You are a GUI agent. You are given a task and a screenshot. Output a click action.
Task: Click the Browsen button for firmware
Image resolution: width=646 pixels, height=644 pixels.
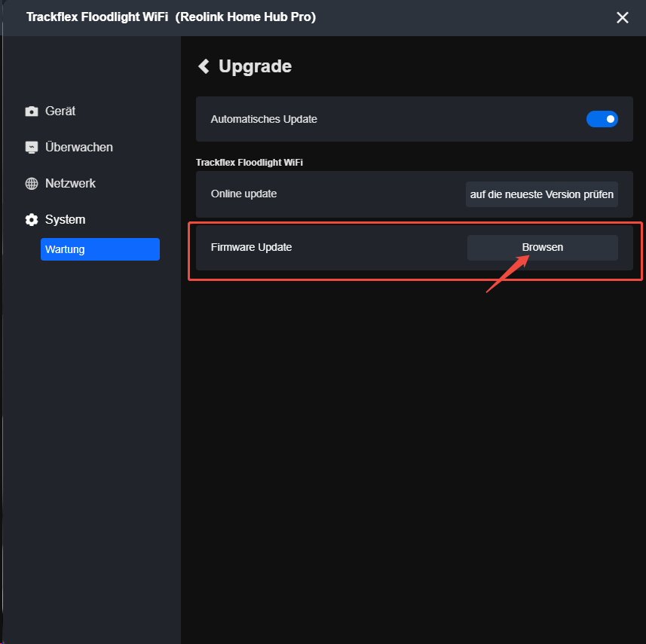tap(542, 248)
